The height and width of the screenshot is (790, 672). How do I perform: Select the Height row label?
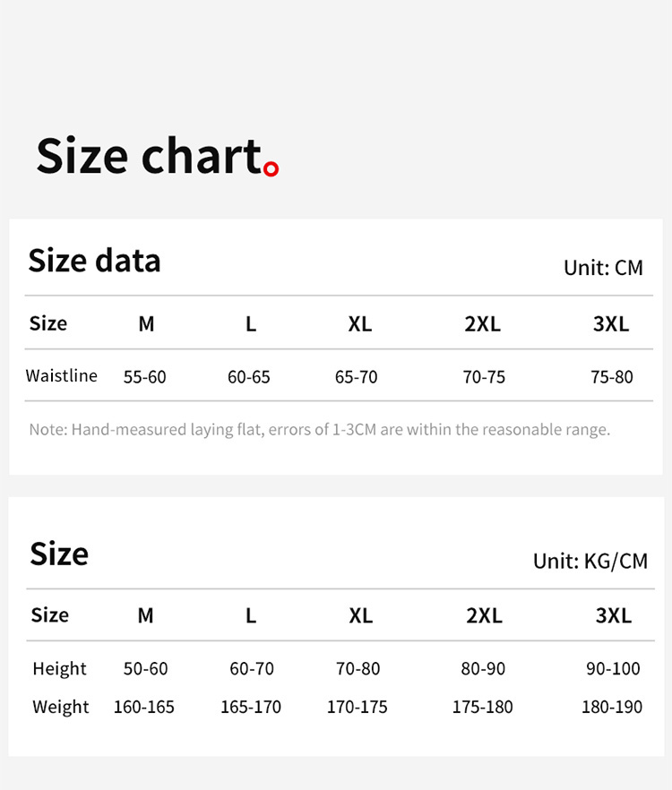point(59,668)
